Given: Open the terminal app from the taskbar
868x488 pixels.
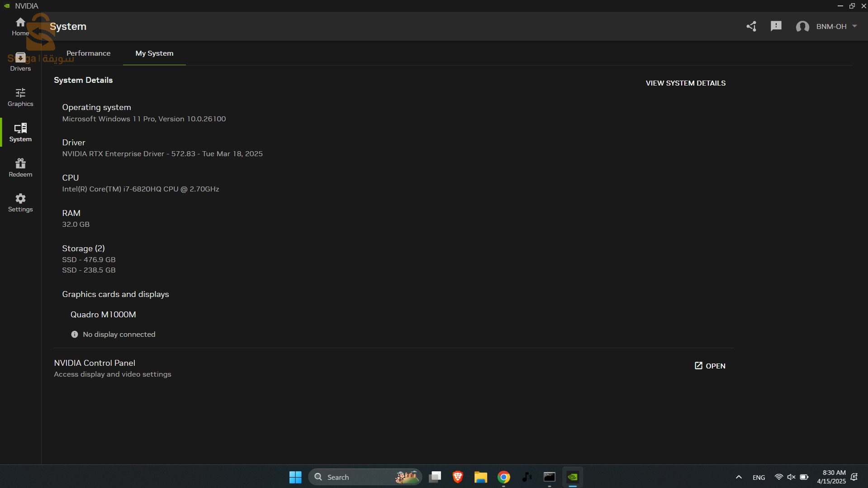Looking at the screenshot, I should pyautogui.click(x=550, y=477).
